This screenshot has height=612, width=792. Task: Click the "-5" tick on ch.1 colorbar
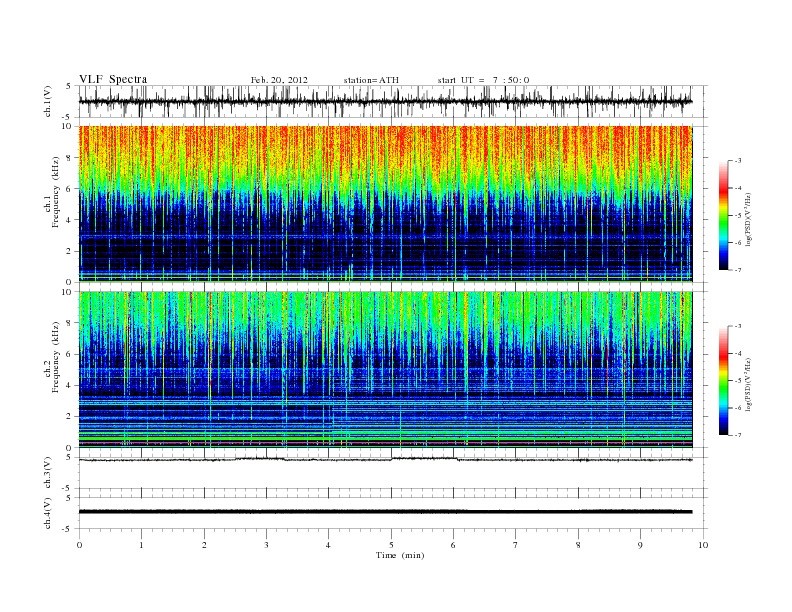738,216
